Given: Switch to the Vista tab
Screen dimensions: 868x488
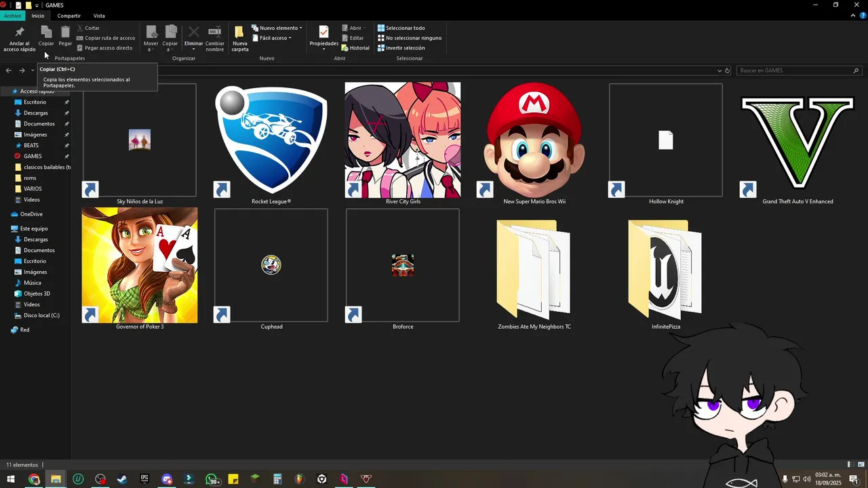Looking at the screenshot, I should (99, 16).
